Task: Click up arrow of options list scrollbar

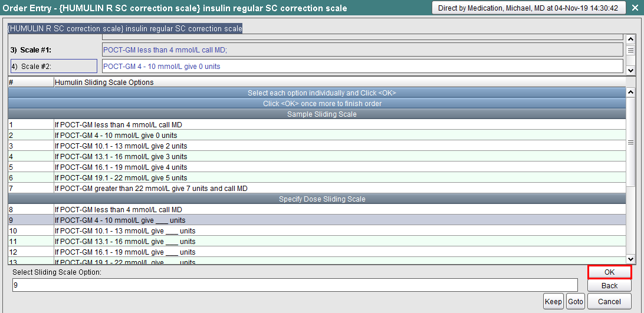Action: (x=631, y=92)
